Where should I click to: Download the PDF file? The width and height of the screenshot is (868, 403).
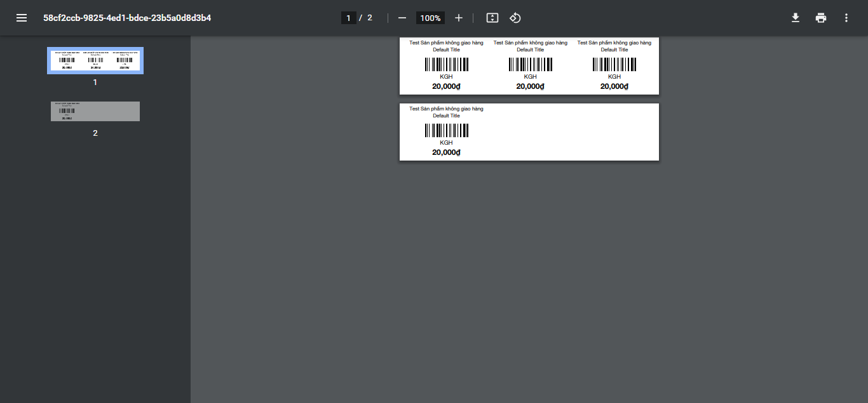(796, 18)
